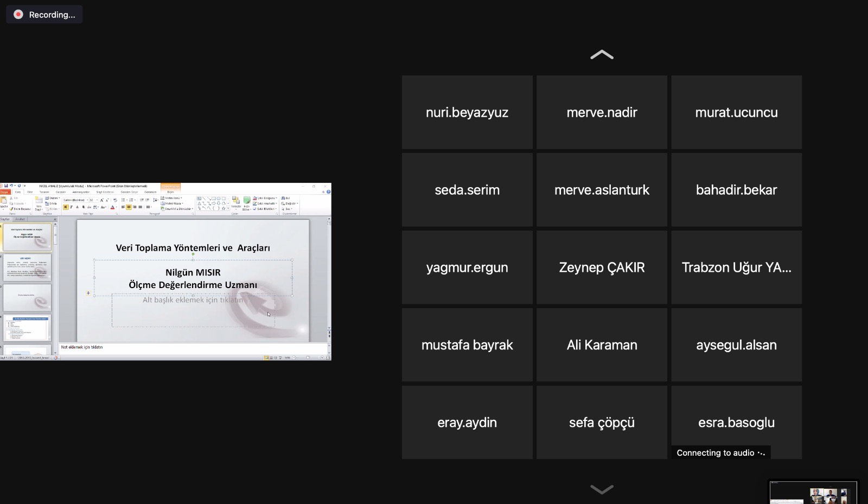Justify text in the paragraph group
The width and height of the screenshot is (868, 504).
tap(140, 207)
